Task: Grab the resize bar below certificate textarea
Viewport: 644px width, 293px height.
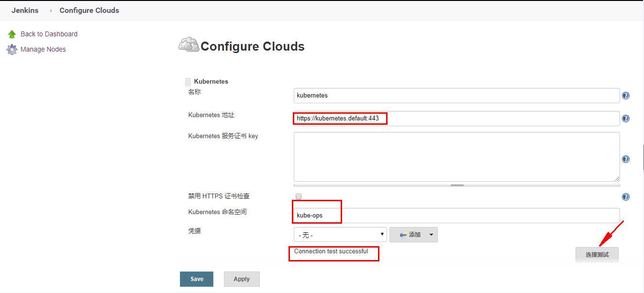Action: click(456, 184)
